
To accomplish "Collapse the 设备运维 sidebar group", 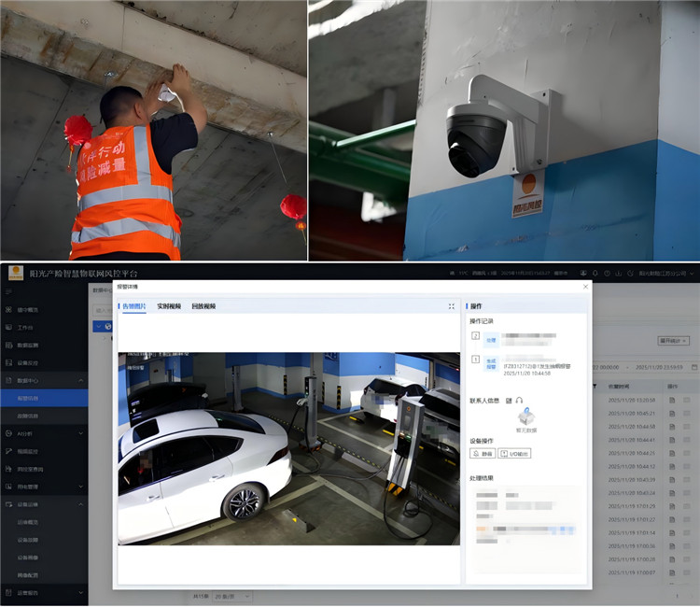I will 44,504.
